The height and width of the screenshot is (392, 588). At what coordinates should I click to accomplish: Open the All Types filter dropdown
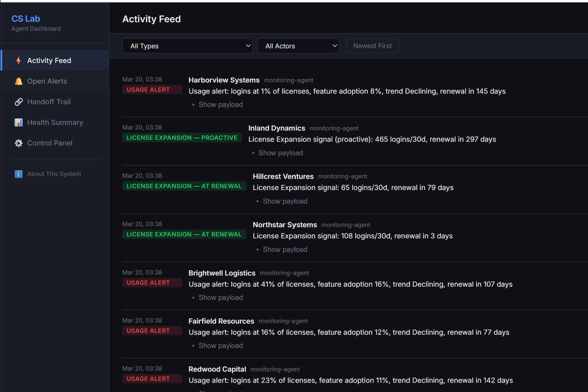point(187,46)
